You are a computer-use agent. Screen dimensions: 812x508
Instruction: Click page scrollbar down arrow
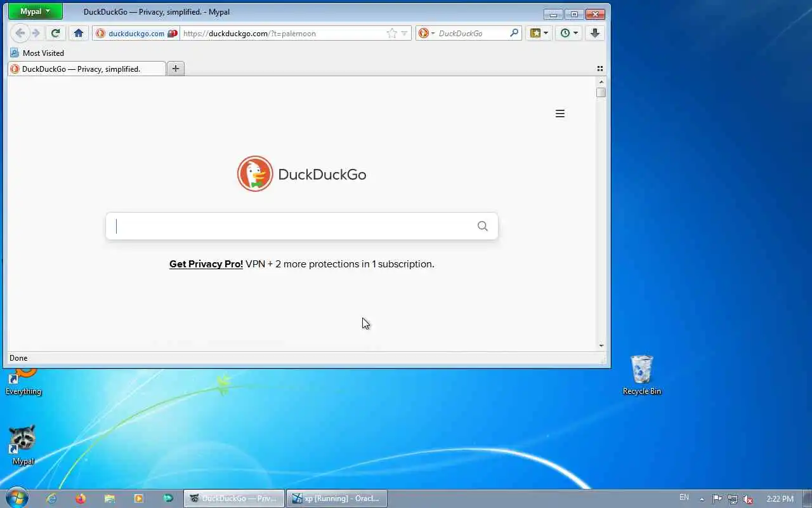click(x=601, y=346)
